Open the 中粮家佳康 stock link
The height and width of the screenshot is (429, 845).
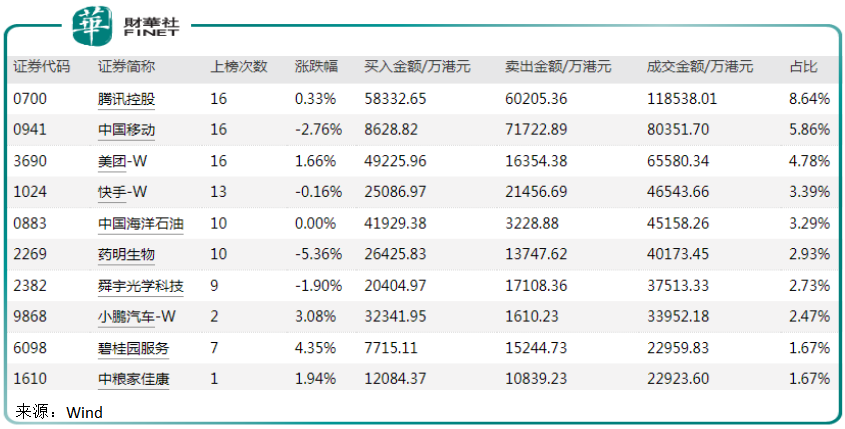tap(133, 378)
